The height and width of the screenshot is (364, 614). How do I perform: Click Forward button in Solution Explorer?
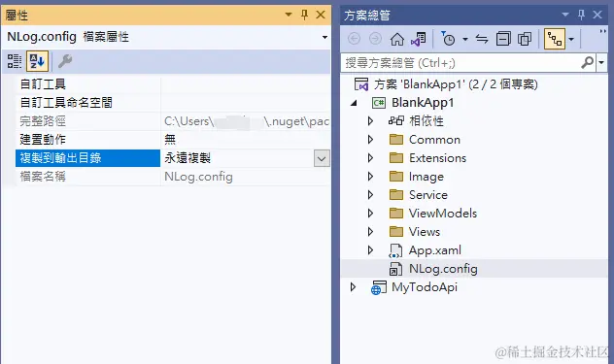point(375,39)
